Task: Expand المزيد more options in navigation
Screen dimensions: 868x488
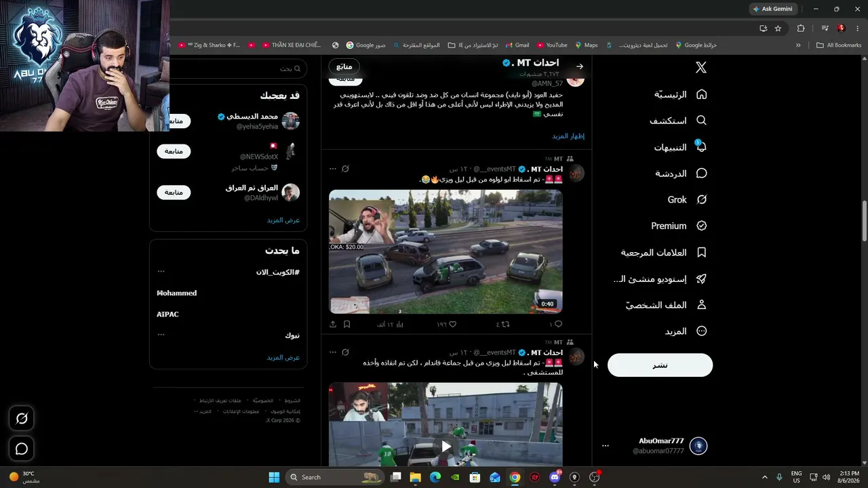Action: pyautogui.click(x=686, y=331)
